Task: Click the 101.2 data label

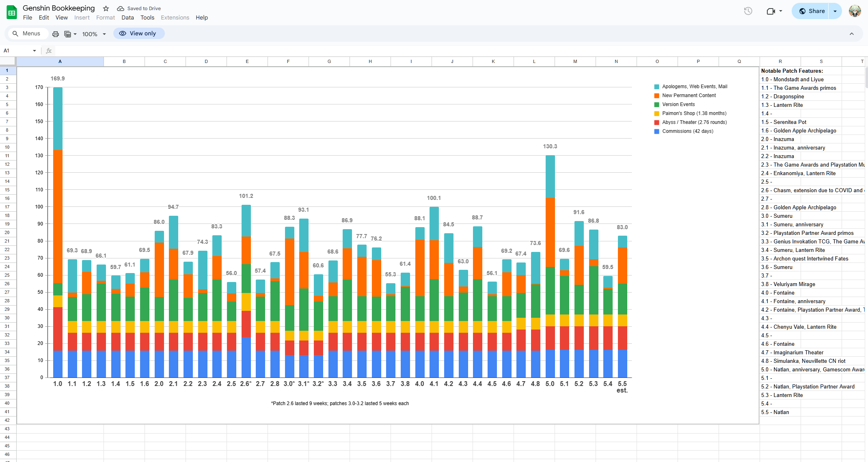Action: (246, 196)
